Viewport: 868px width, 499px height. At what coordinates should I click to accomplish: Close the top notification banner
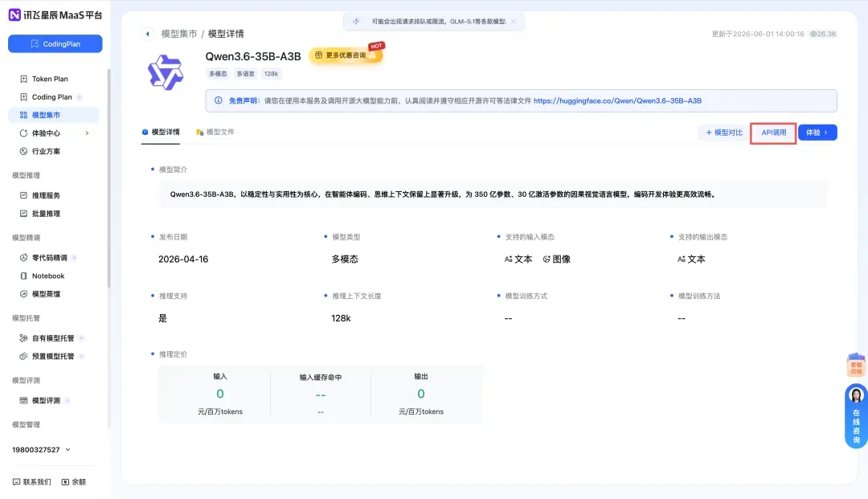[x=514, y=22]
